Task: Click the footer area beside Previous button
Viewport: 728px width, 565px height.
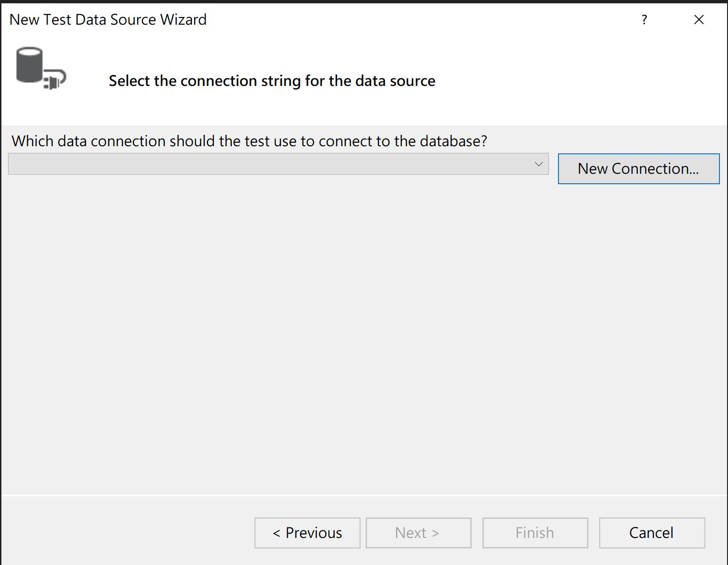Action: tap(128, 533)
